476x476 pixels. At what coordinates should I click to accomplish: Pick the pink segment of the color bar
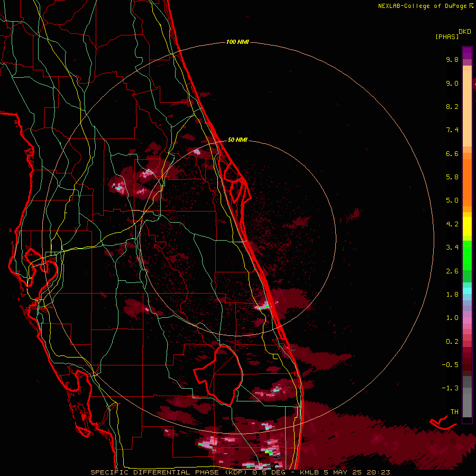(x=467, y=321)
